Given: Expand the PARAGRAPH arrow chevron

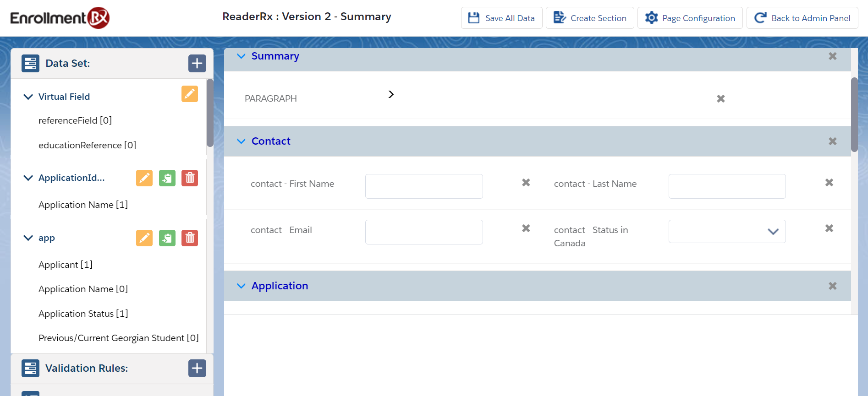Looking at the screenshot, I should click(391, 94).
